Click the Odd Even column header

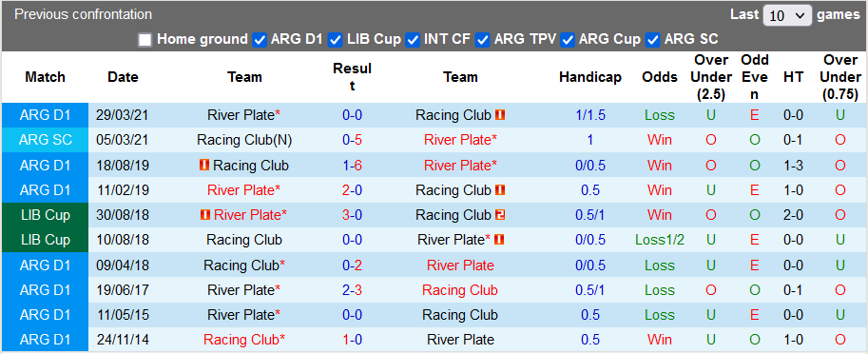coord(755,77)
